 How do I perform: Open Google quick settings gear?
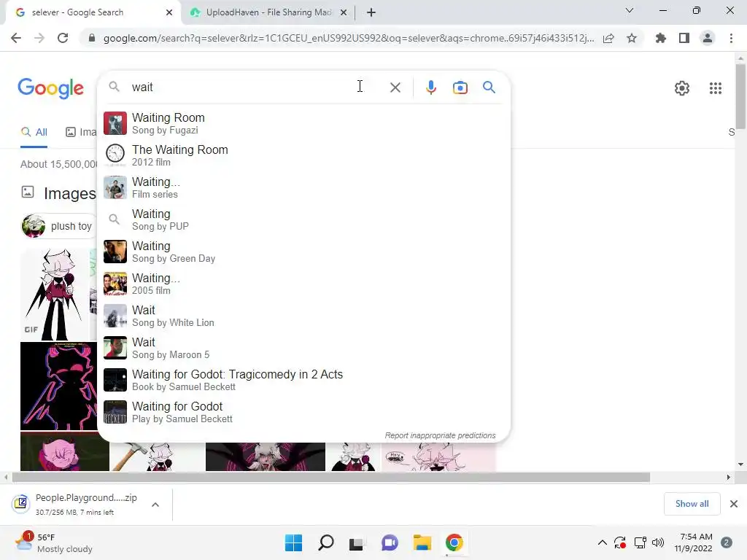(x=682, y=88)
